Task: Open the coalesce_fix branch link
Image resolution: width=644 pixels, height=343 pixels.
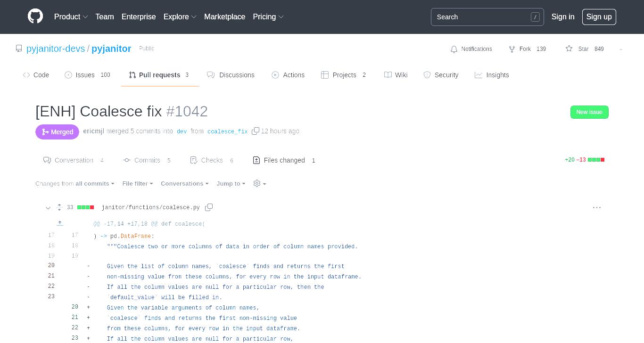Action: click(227, 131)
